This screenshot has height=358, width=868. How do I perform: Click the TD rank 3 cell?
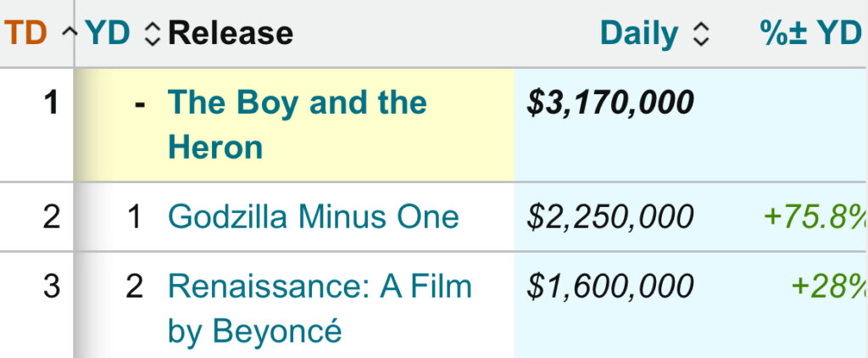click(52, 287)
